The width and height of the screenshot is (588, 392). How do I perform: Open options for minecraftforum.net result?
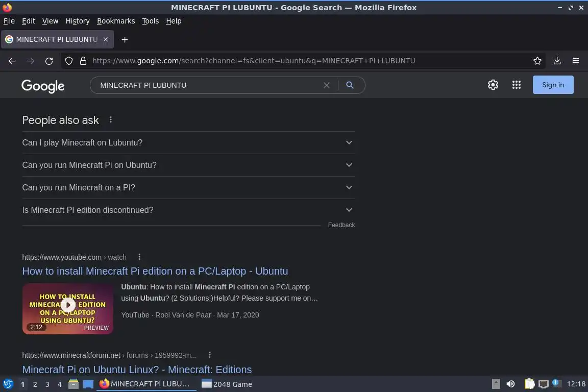pos(209,355)
